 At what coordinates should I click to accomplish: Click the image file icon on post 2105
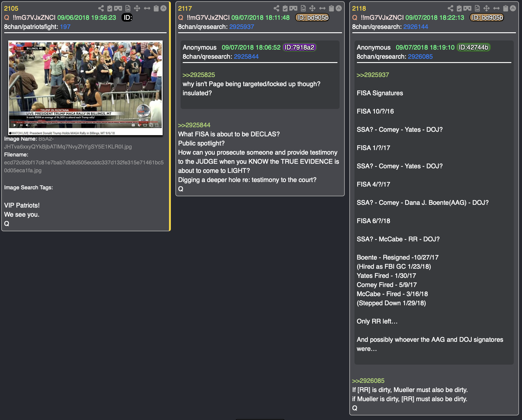pos(128,9)
